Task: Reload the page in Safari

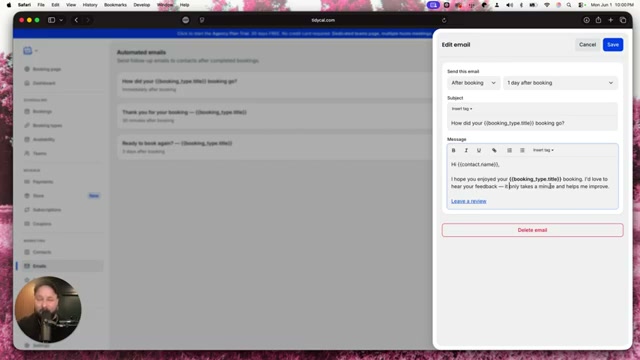Action: [x=444, y=20]
